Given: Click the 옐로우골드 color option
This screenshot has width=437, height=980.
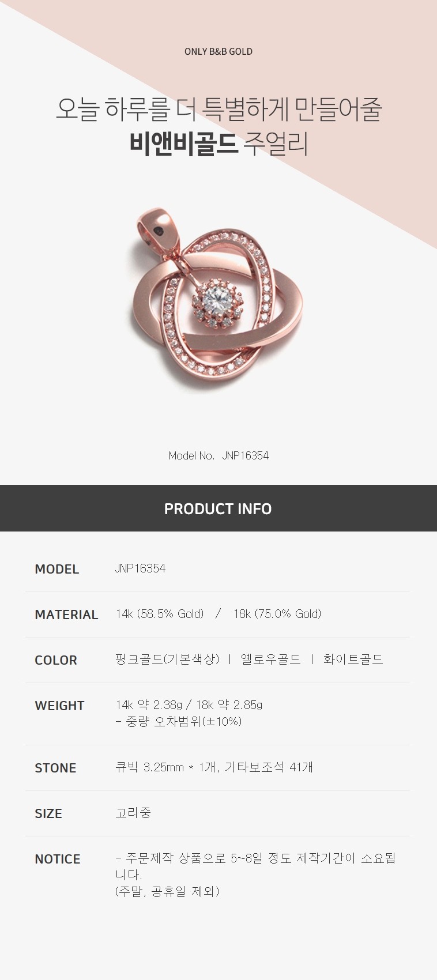Looking at the screenshot, I should click(270, 659).
